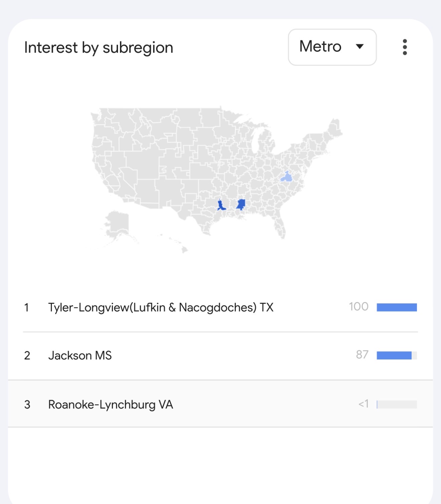The width and height of the screenshot is (441, 504).
Task: Click the <1 score value
Action: click(x=363, y=404)
